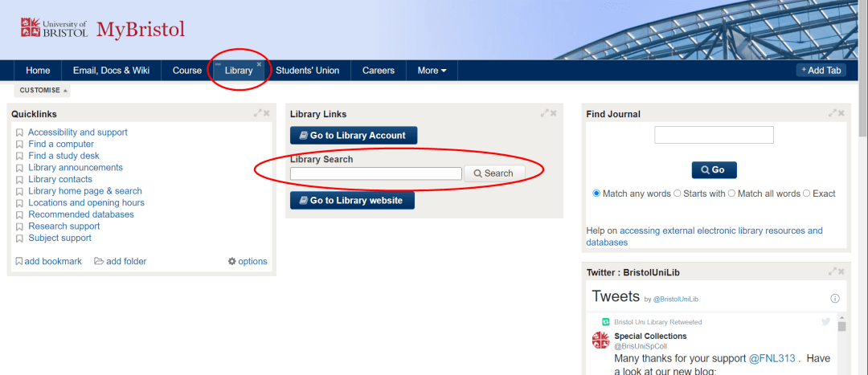The image size is (868, 375).
Task: Click the Twitter bird icon on tweet
Action: pyautogui.click(x=826, y=321)
